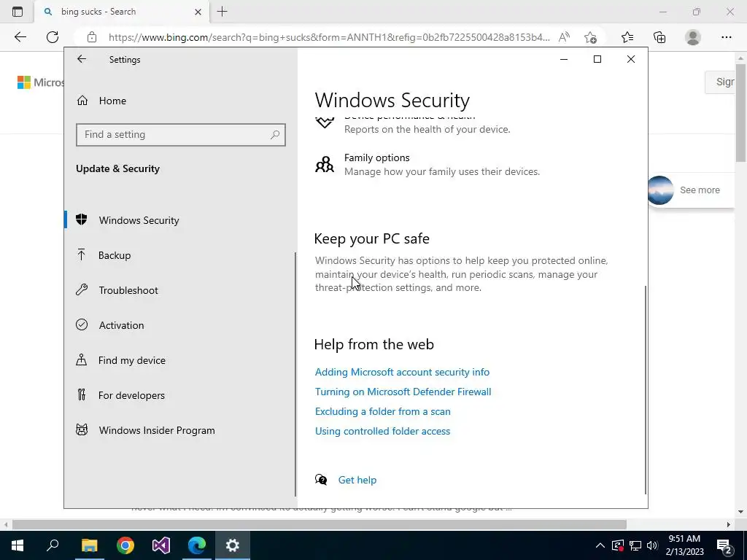Open the notification center icon
Image resolution: width=747 pixels, height=560 pixels.
(x=724, y=545)
